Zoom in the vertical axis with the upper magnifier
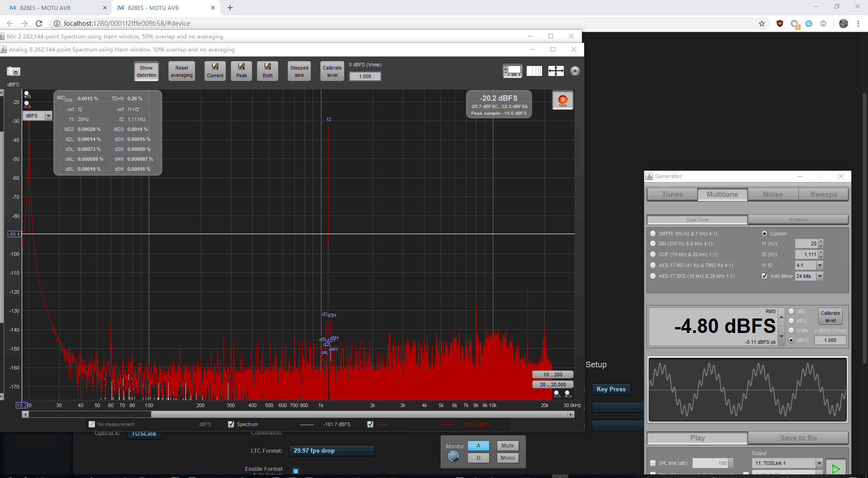The height and width of the screenshot is (478, 868). pyautogui.click(x=27, y=94)
